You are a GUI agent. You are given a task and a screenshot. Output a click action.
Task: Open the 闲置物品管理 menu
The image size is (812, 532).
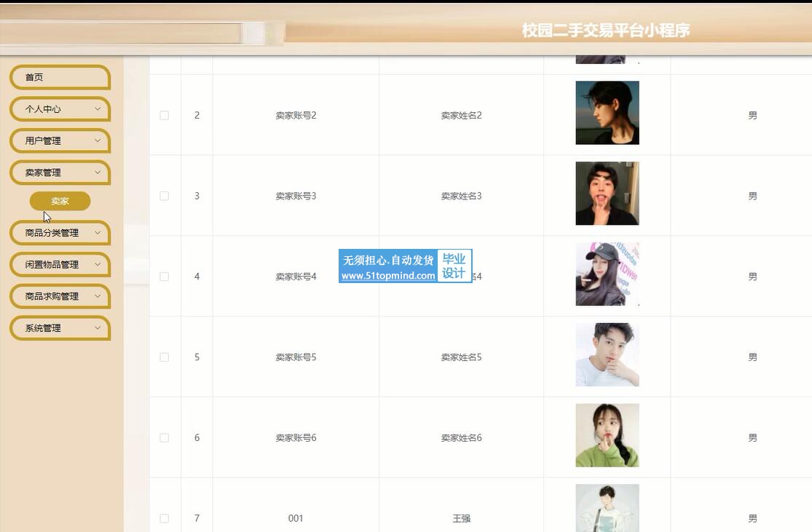(60, 264)
